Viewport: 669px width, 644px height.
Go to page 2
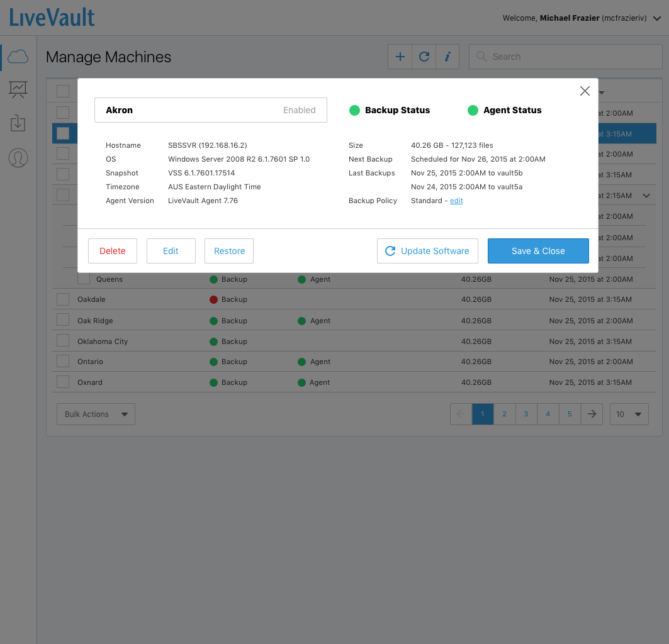504,414
